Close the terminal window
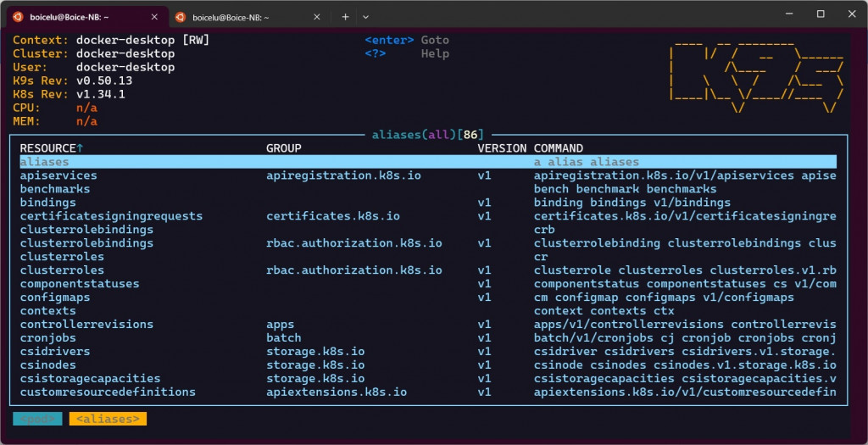The height and width of the screenshot is (445, 868). click(x=852, y=14)
